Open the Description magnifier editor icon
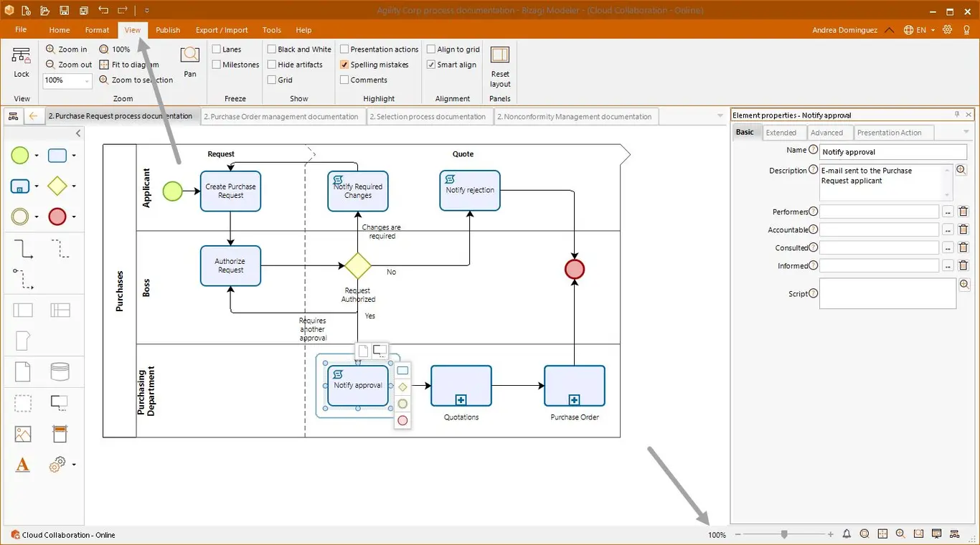Screen dimensions: 980x545 pos(961,170)
